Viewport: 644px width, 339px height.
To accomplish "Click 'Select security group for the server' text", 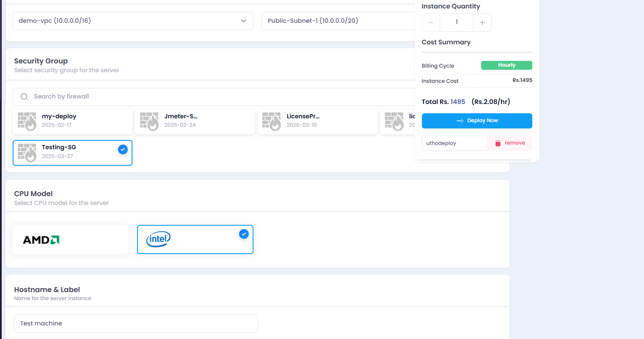I will click(66, 71).
